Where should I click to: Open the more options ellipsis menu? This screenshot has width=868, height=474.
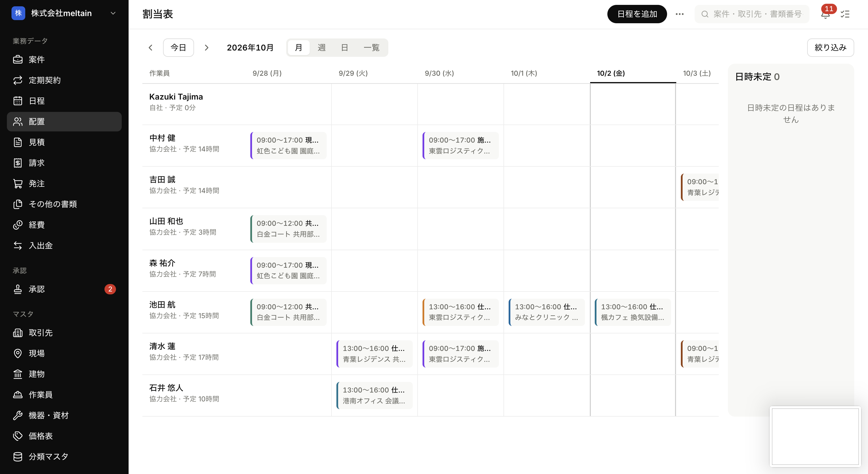click(680, 14)
